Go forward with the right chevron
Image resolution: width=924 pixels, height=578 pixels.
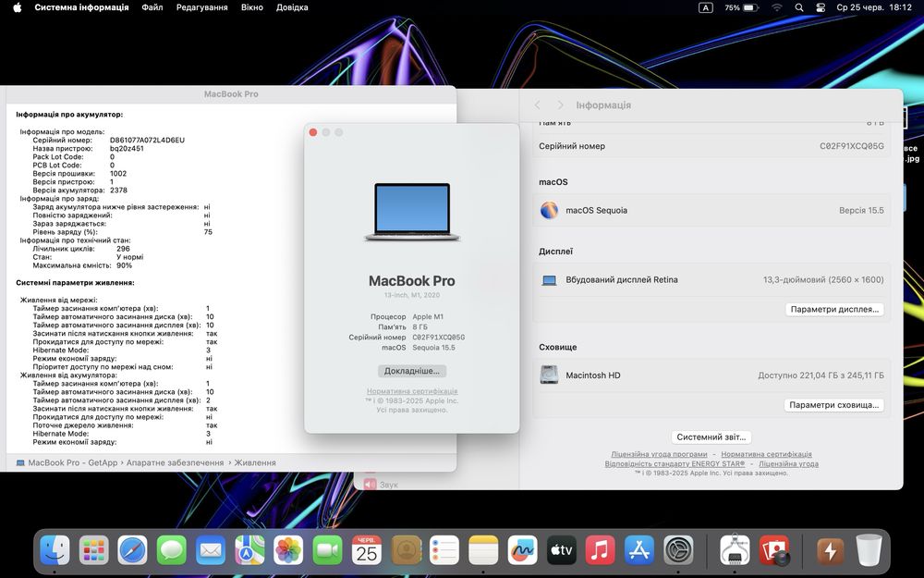560,105
